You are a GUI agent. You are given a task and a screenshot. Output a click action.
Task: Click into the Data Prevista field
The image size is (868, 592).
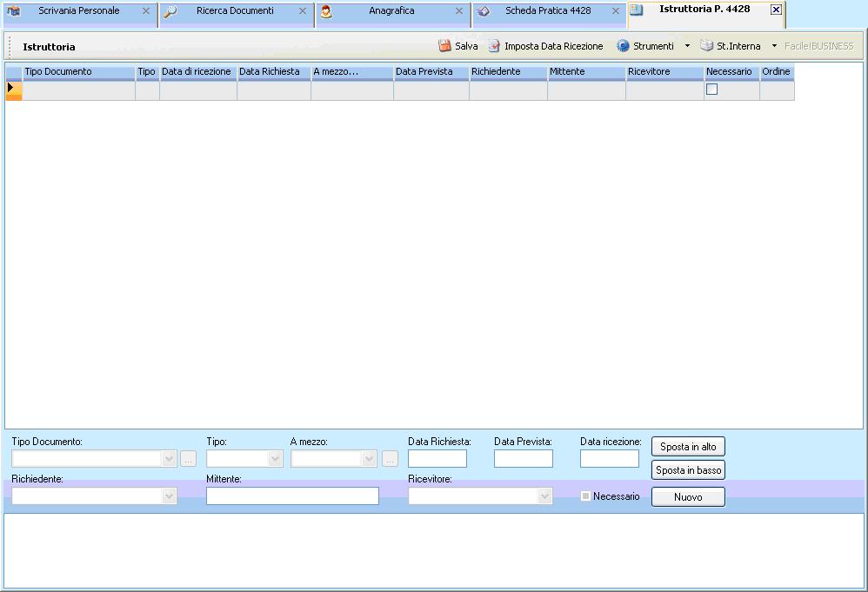click(523, 459)
